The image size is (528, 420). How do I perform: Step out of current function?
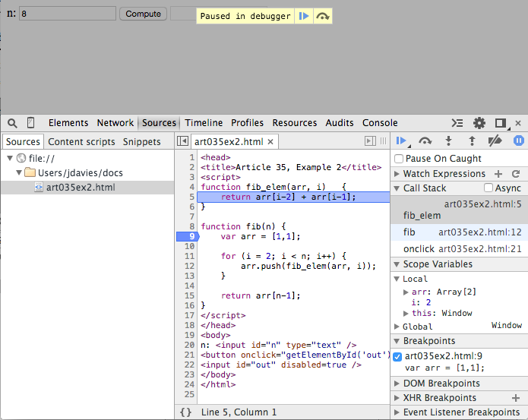click(472, 141)
